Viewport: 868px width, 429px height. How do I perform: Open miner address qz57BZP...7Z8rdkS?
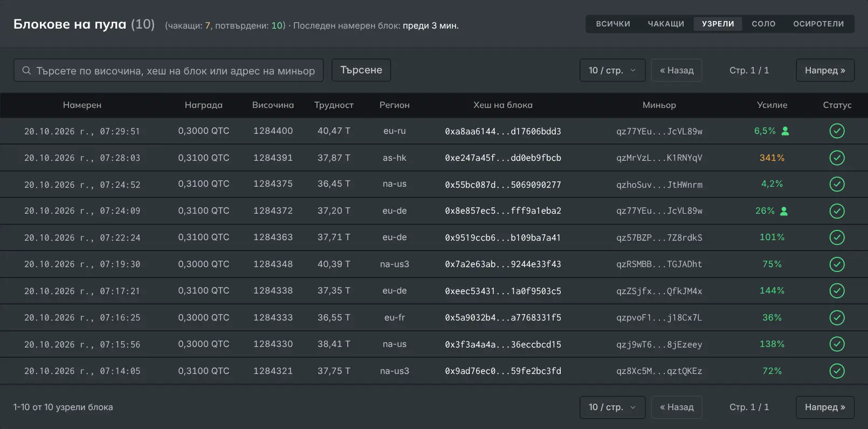click(x=659, y=237)
